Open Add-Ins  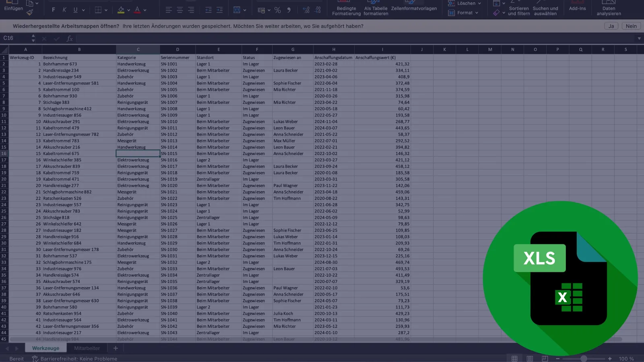[x=577, y=6]
